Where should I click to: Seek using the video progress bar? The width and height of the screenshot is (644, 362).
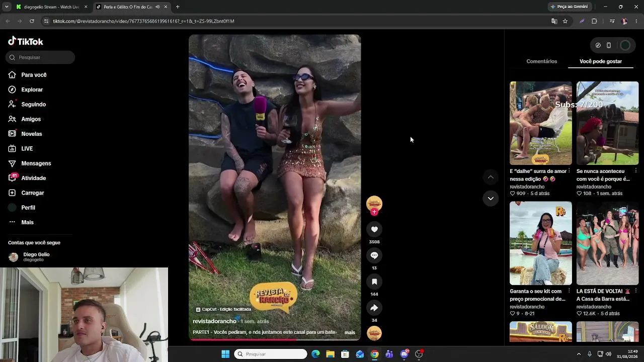pos(275,339)
